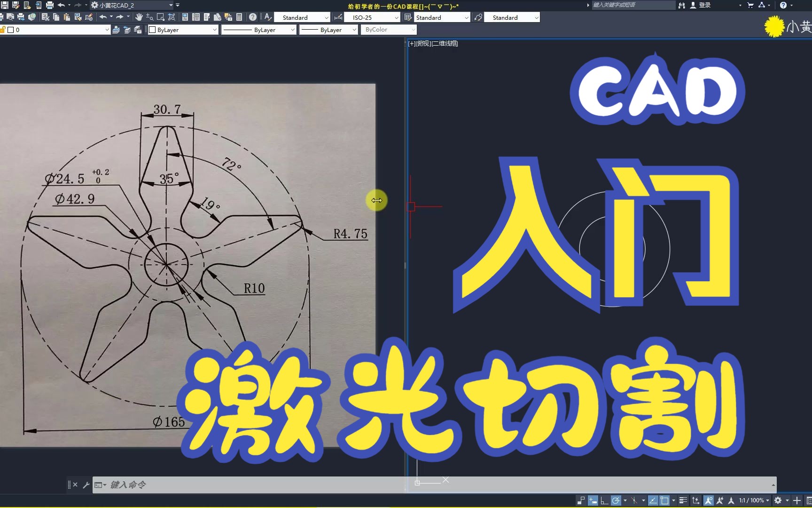Select the Zoom Realtime tool
The image size is (812, 508).
pos(149,17)
